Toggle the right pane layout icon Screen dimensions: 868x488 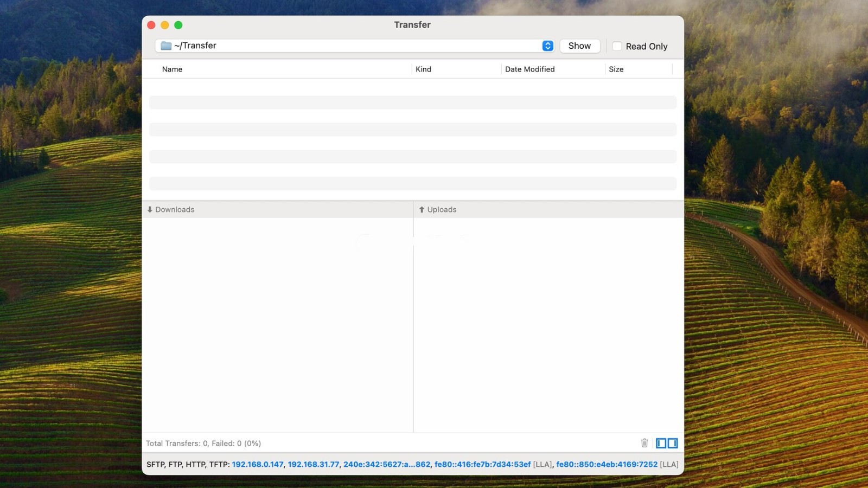pyautogui.click(x=673, y=444)
